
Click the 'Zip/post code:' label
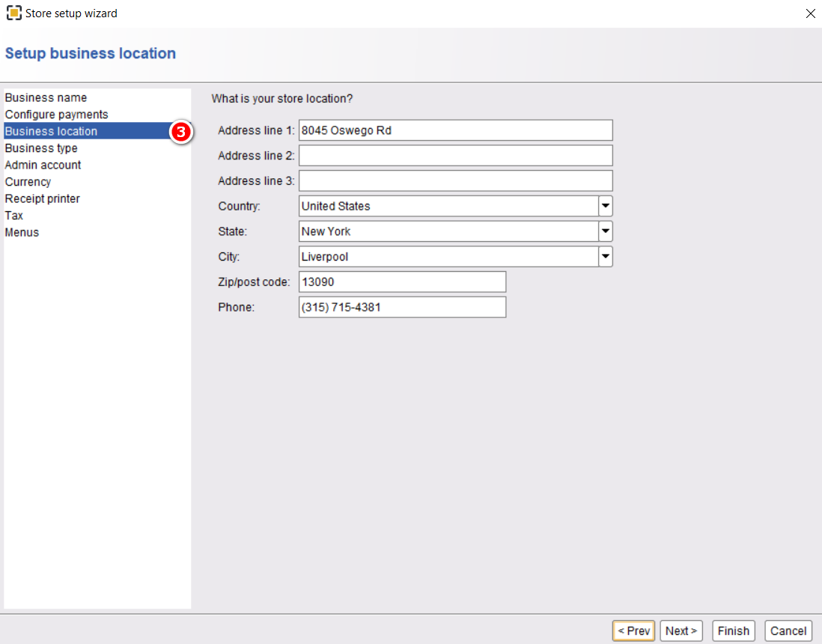point(254,282)
